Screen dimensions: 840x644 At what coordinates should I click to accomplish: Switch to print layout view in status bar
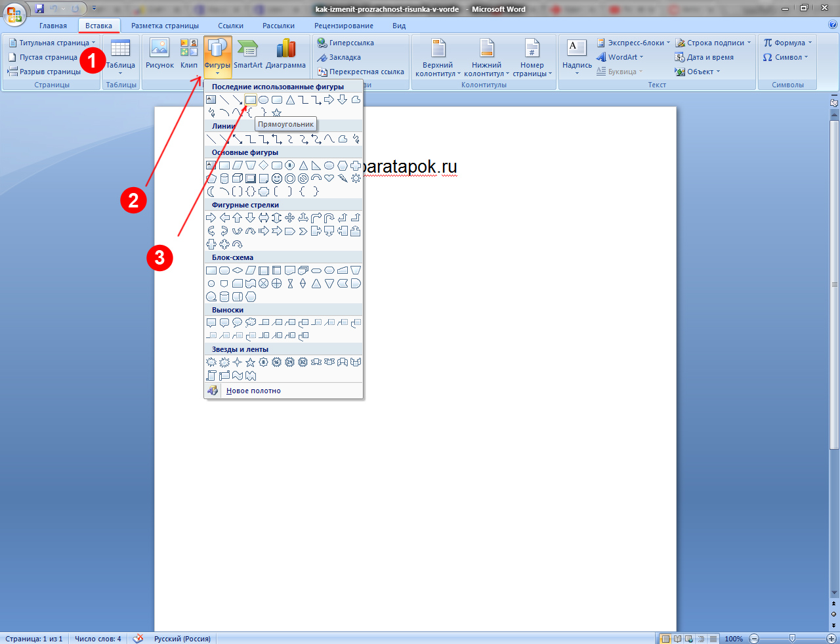pos(665,639)
